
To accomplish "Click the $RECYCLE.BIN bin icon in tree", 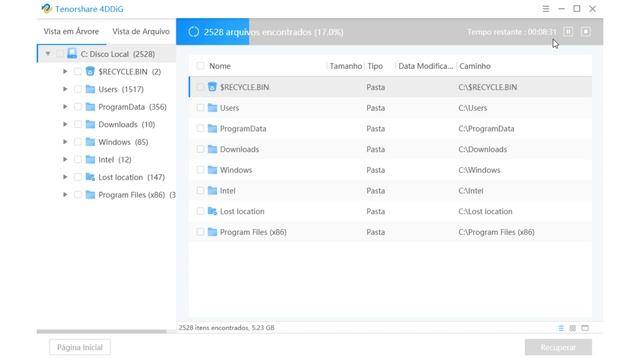I will tap(90, 71).
